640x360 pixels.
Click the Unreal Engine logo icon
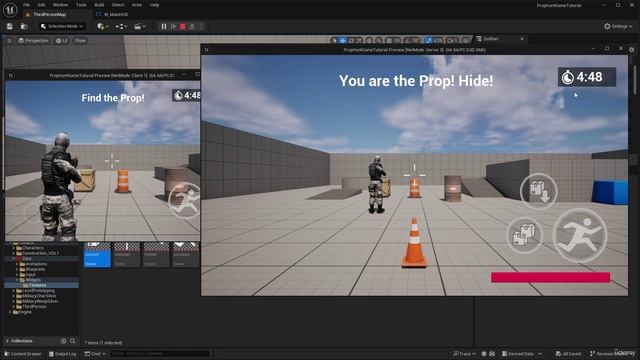10,9
